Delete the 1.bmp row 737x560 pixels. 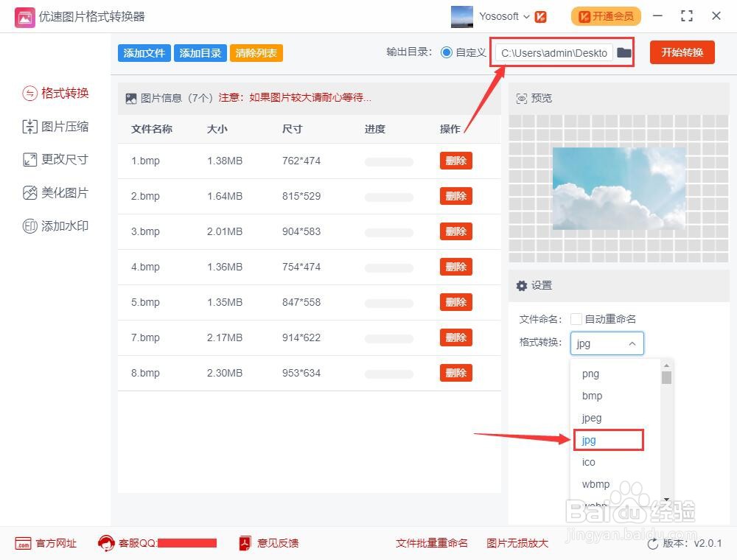[456, 161]
